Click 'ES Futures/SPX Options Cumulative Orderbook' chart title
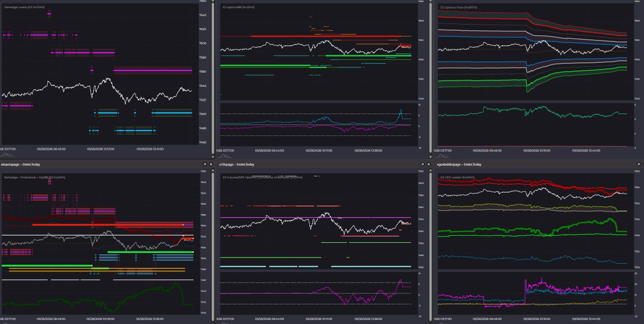The width and height of the screenshot is (644, 324). coord(264,176)
